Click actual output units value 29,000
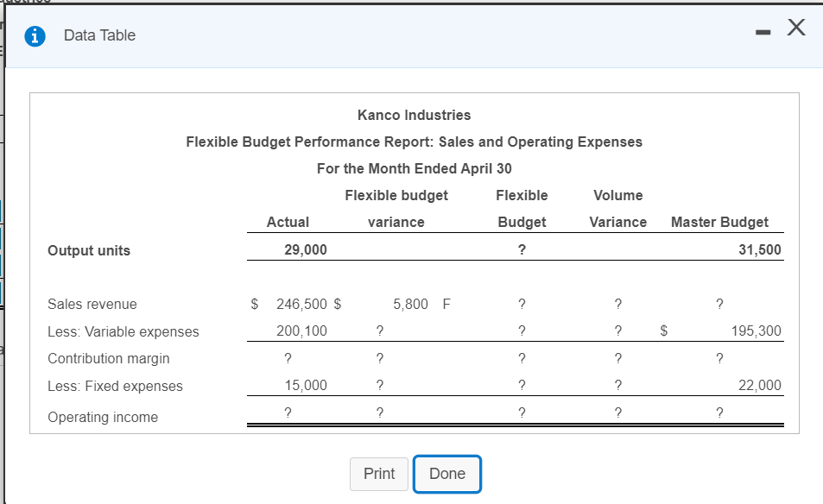Image resolution: width=823 pixels, height=504 pixels. click(x=306, y=249)
